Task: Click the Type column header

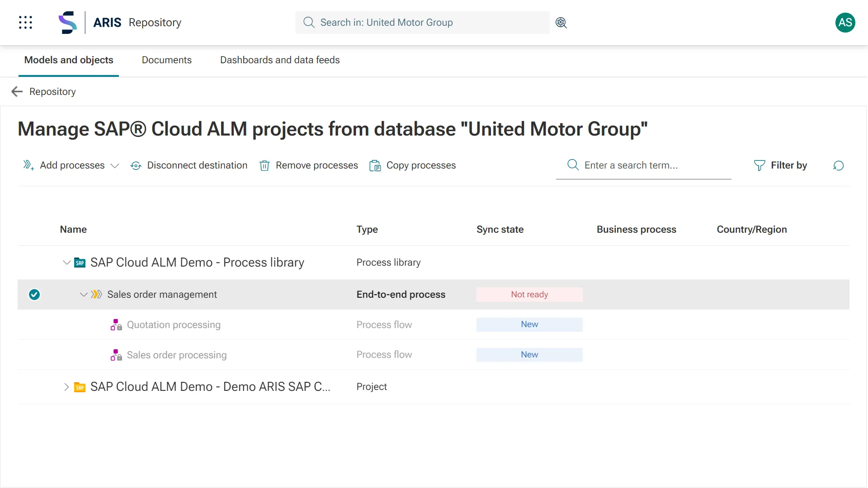Action: [x=367, y=230]
